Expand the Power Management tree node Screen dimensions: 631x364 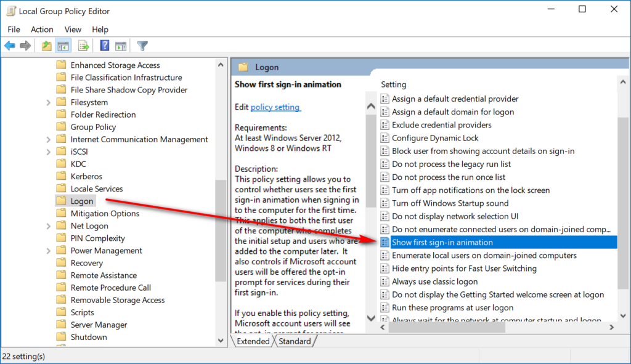pyautogui.click(x=48, y=251)
